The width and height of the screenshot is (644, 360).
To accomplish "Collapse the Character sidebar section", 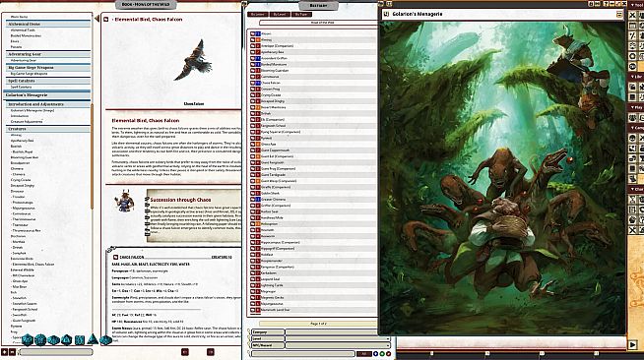I will click(x=637, y=190).
